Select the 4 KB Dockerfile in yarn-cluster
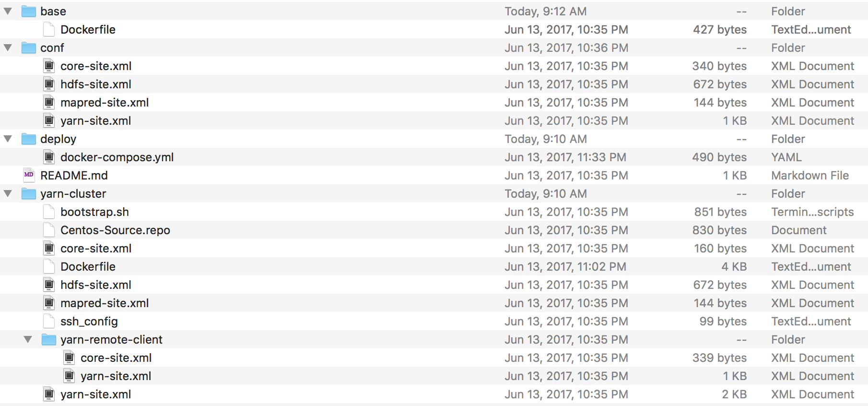The width and height of the screenshot is (868, 406). tap(88, 266)
